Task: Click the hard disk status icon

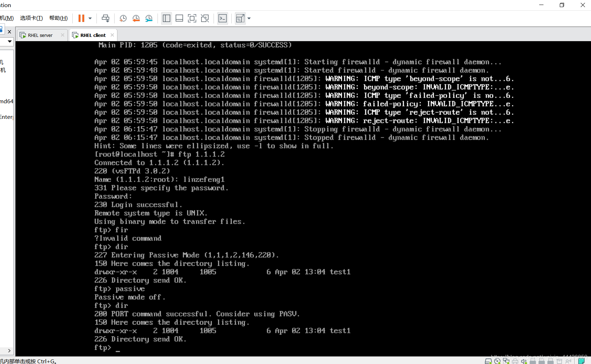Action: [x=488, y=361]
